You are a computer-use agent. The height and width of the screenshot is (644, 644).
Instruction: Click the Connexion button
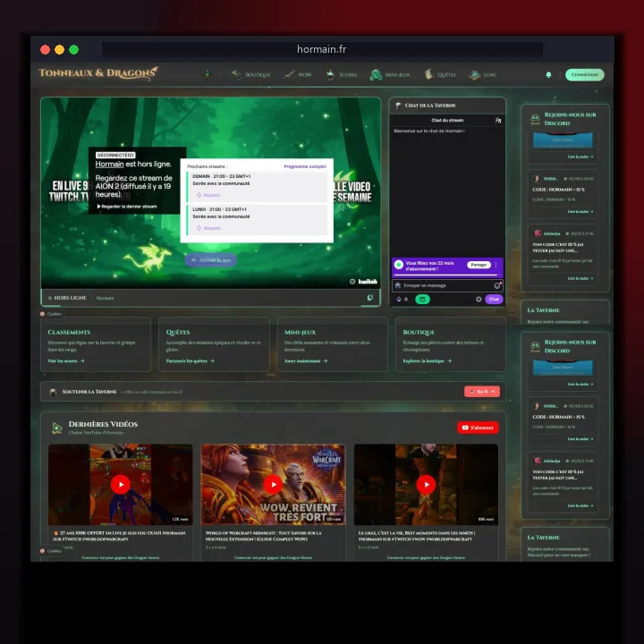pyautogui.click(x=585, y=75)
